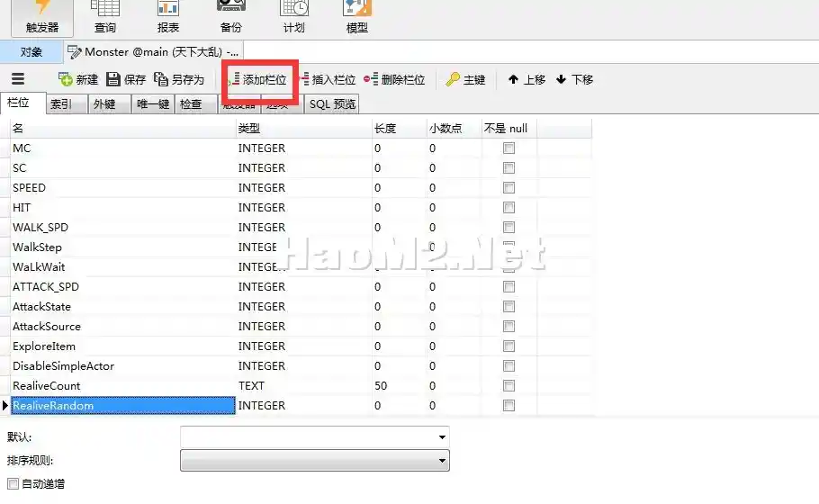Open the 默认 (Default) dropdown

tap(314, 437)
